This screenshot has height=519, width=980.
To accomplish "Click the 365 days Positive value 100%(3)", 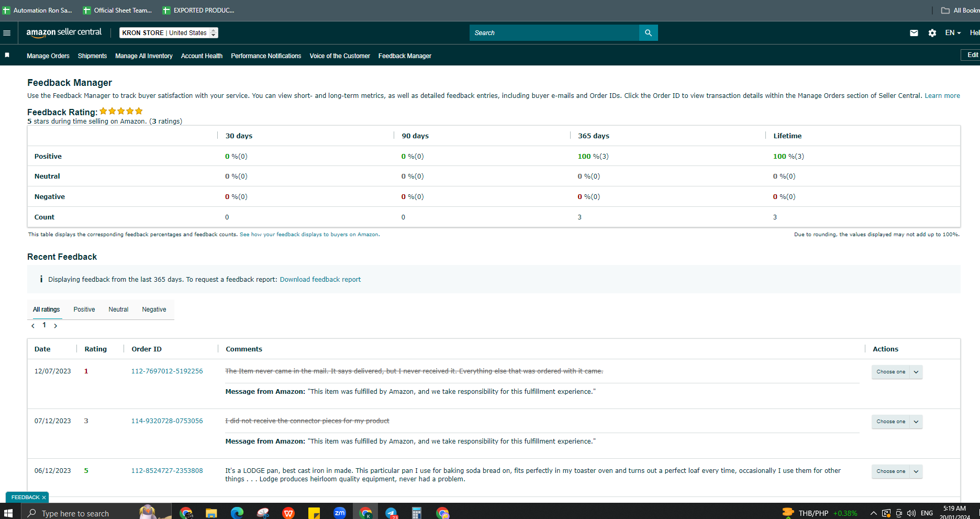I will pos(593,157).
